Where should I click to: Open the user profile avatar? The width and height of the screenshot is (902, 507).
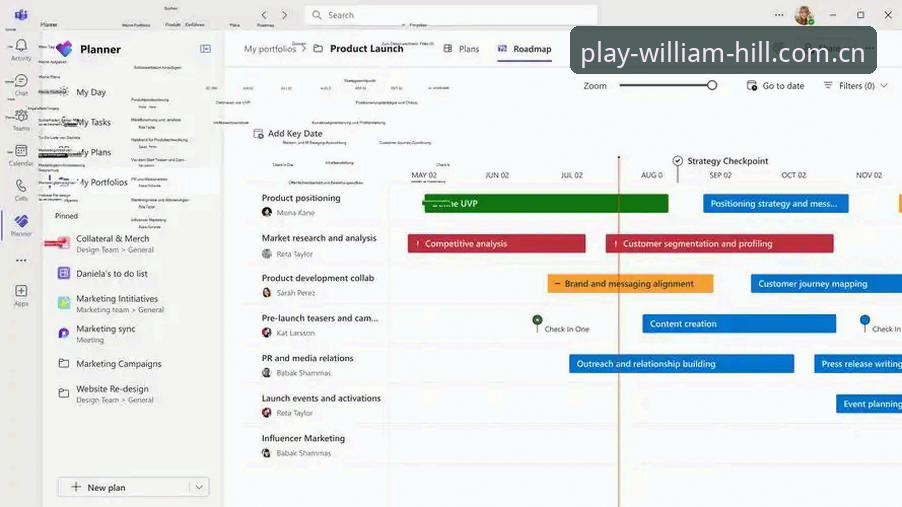point(804,15)
